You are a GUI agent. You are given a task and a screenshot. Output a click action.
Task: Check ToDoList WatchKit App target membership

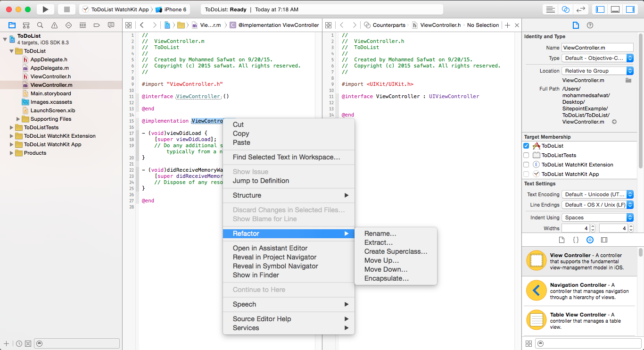527,174
